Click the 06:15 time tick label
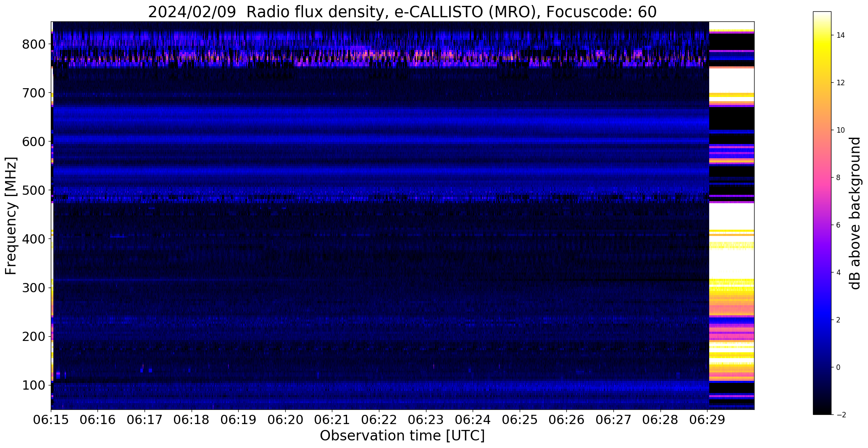The height and width of the screenshot is (448, 868). tap(51, 420)
